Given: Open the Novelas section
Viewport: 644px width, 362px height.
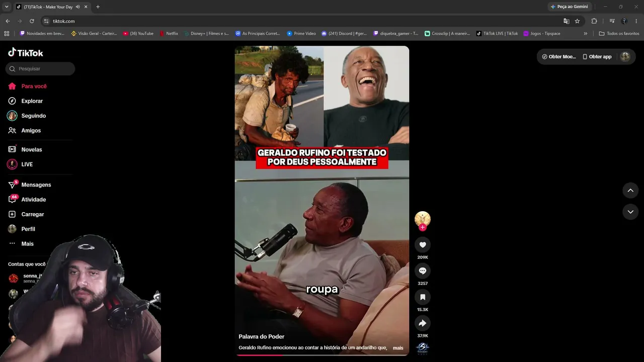Looking at the screenshot, I should click(x=25, y=150).
